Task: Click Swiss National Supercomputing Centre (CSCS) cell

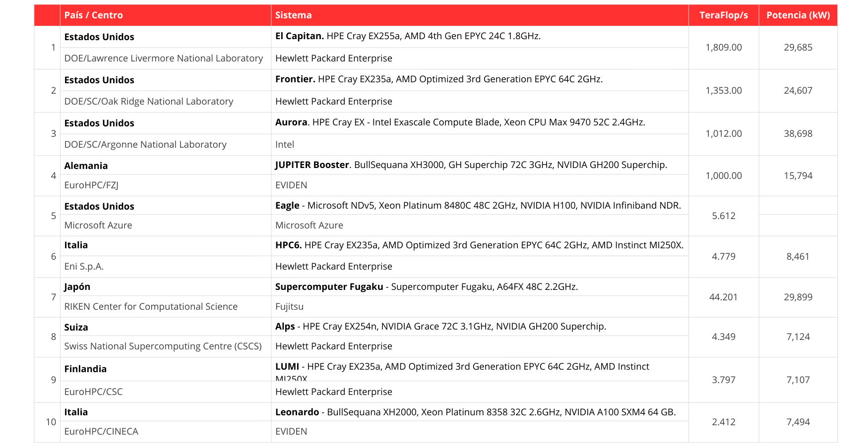Action: click(x=163, y=346)
